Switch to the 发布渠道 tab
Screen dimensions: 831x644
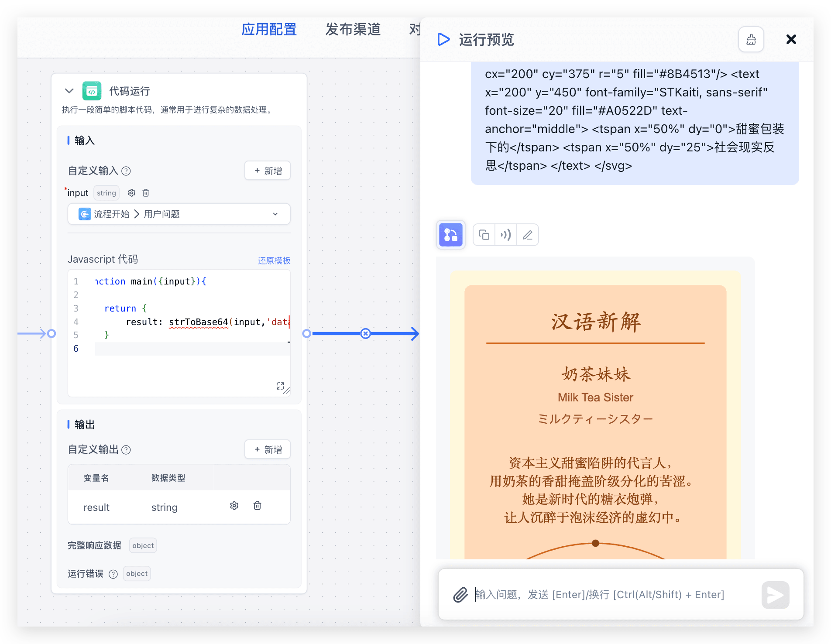click(x=353, y=30)
